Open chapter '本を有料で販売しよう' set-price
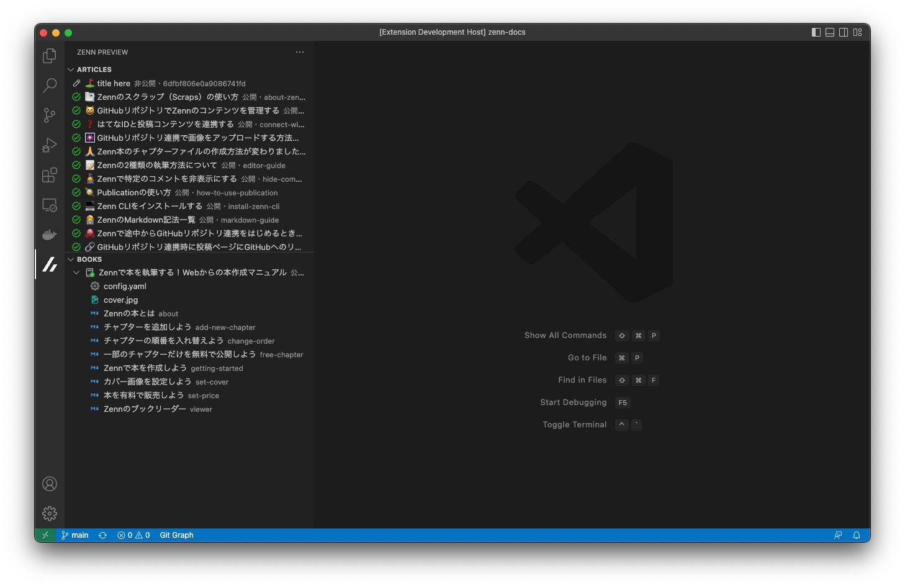Image resolution: width=905 pixels, height=588 pixels. point(189,395)
